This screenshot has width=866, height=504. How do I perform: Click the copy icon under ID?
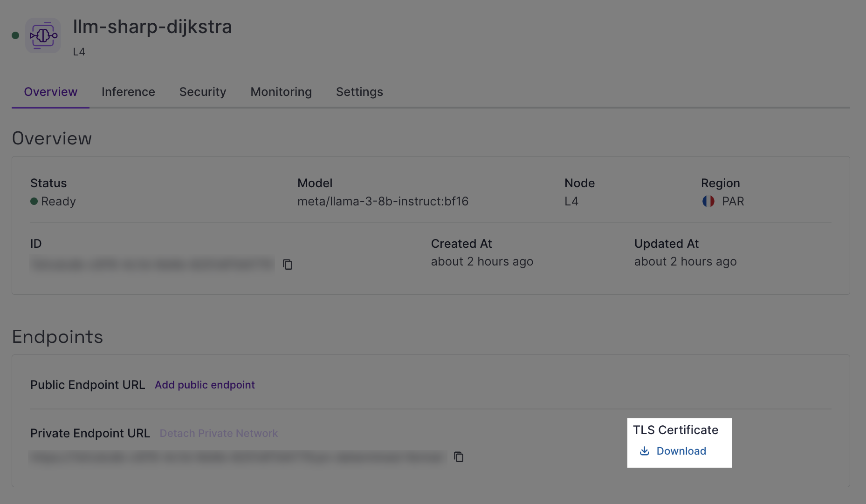[x=288, y=264]
